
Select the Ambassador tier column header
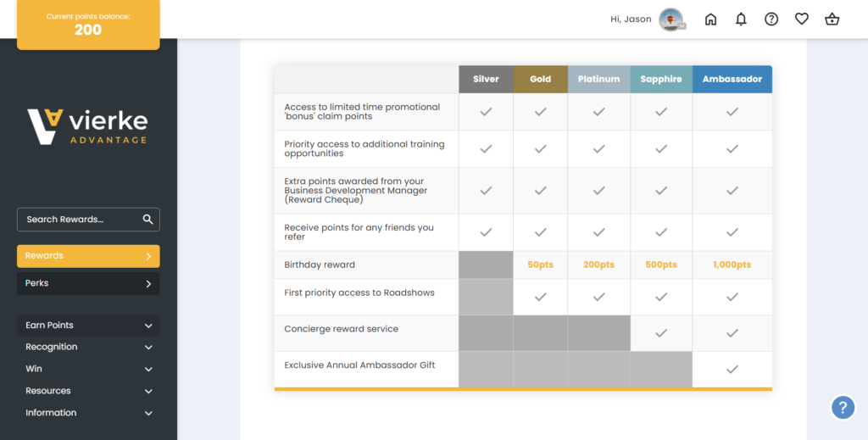pyautogui.click(x=732, y=80)
